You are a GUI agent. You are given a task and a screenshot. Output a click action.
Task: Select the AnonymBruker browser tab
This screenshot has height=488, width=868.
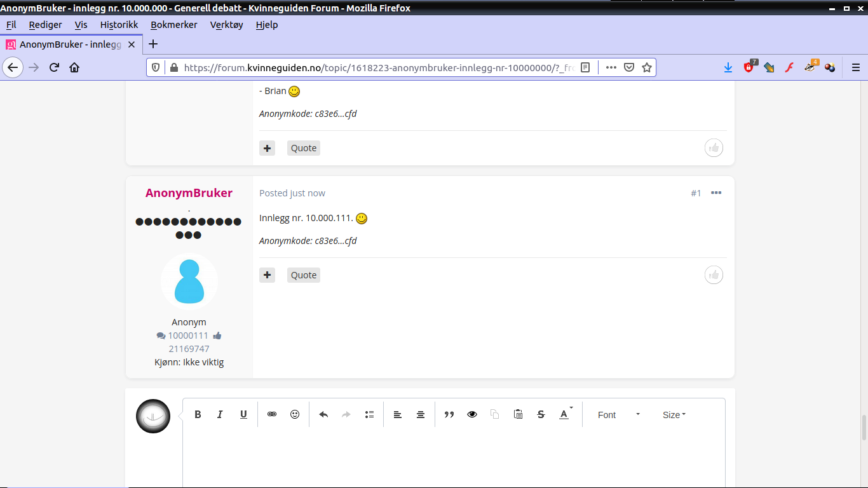71,44
